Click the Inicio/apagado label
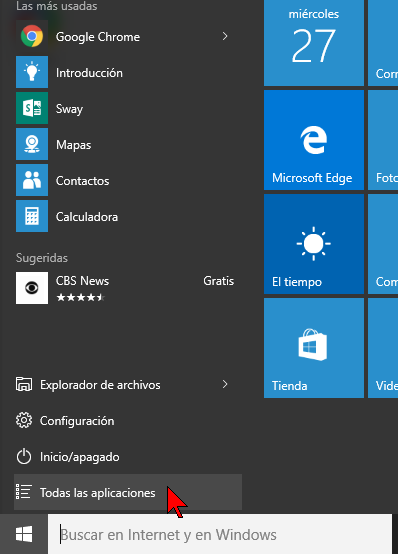 [80, 457]
